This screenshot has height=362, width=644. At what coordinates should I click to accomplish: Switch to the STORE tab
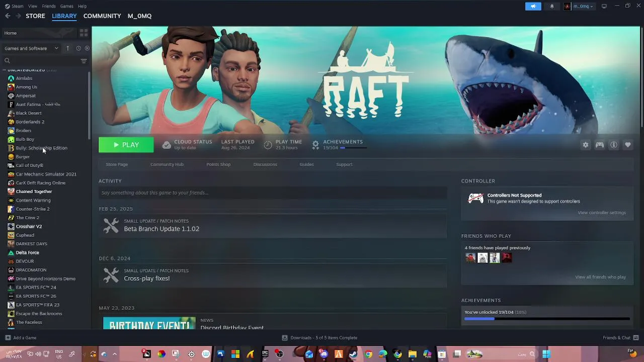[x=35, y=16]
